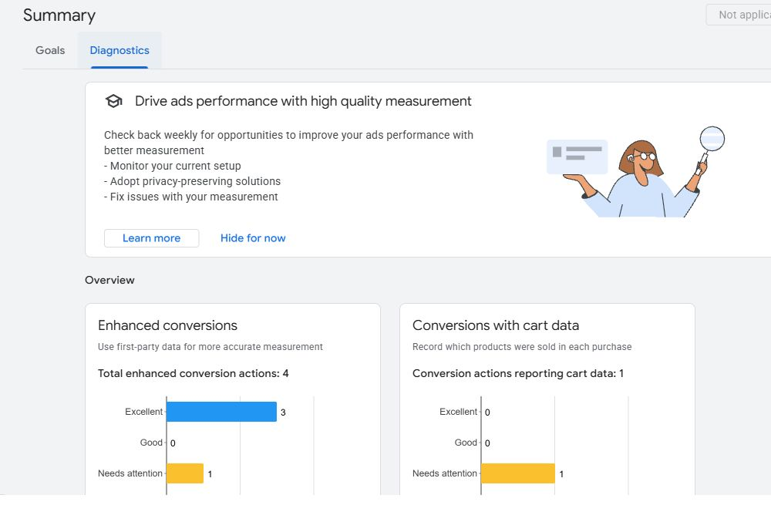Image resolution: width=771 pixels, height=532 pixels.
Task: Click the Conversions with cart data title
Action: [496, 325]
